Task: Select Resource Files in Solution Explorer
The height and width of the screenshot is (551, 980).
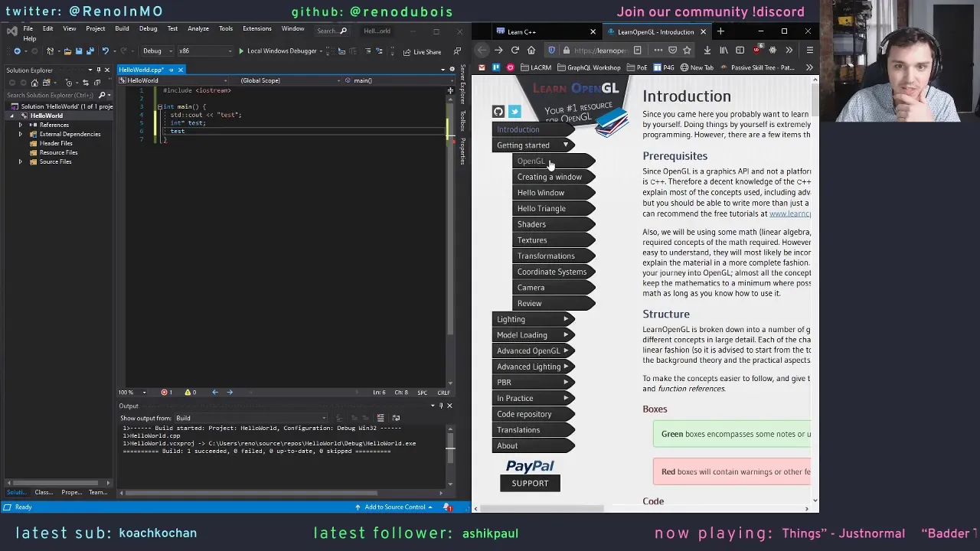Action: 58,152
